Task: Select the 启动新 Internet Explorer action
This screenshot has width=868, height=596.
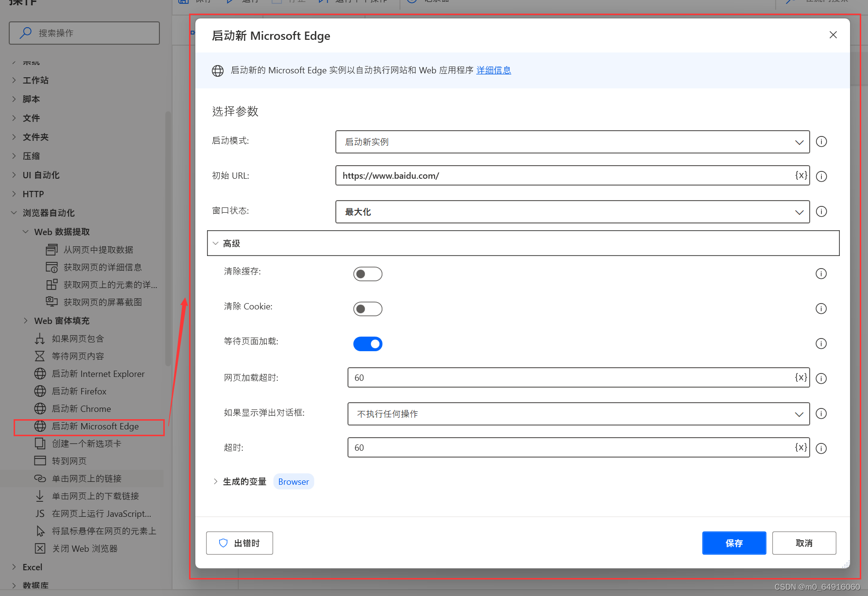Action: click(98, 374)
